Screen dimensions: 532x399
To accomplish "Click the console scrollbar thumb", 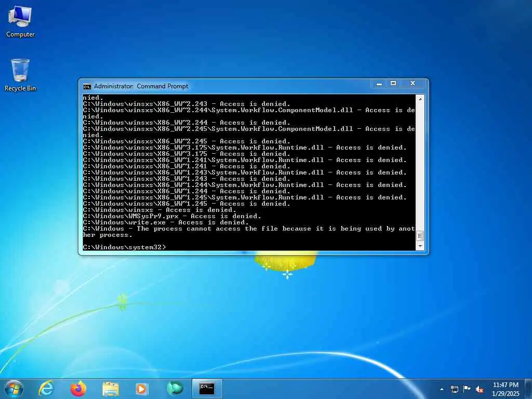I will point(420,236).
